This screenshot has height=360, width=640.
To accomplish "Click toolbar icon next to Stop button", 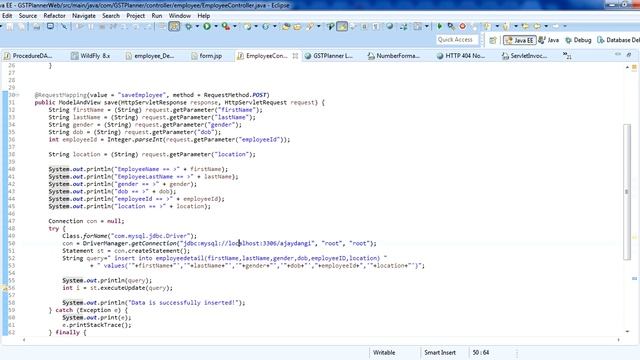I will [x=474, y=27].
